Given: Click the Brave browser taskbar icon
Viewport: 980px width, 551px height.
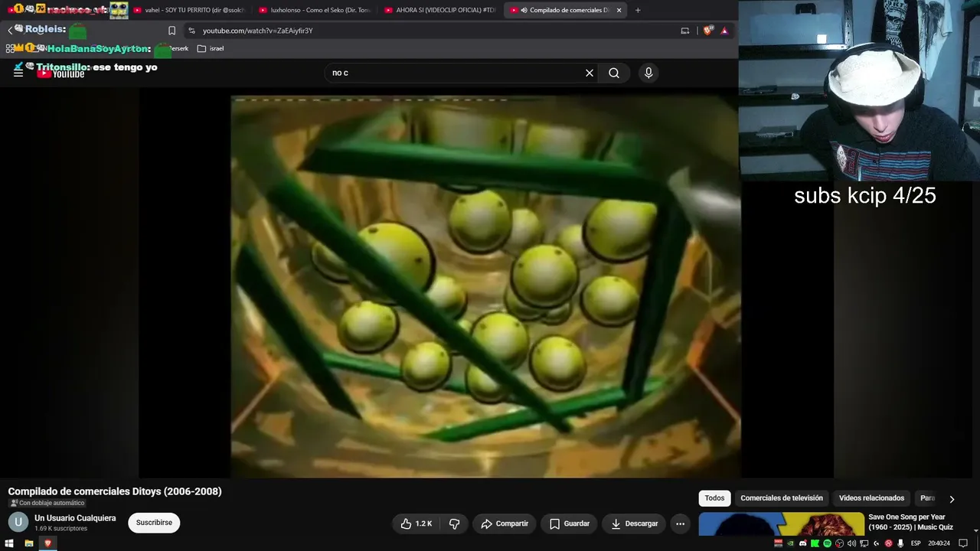Looking at the screenshot, I should [47, 543].
